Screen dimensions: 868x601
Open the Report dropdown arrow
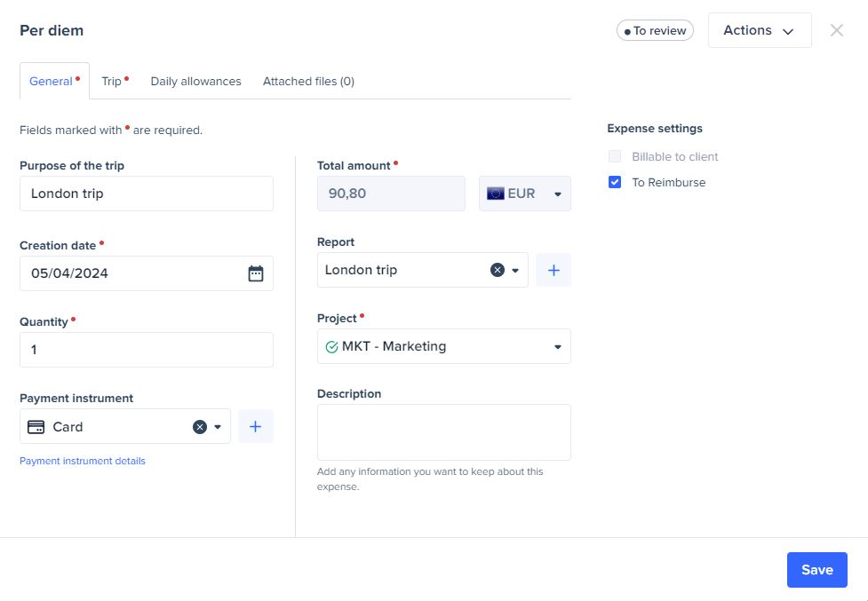coord(515,271)
